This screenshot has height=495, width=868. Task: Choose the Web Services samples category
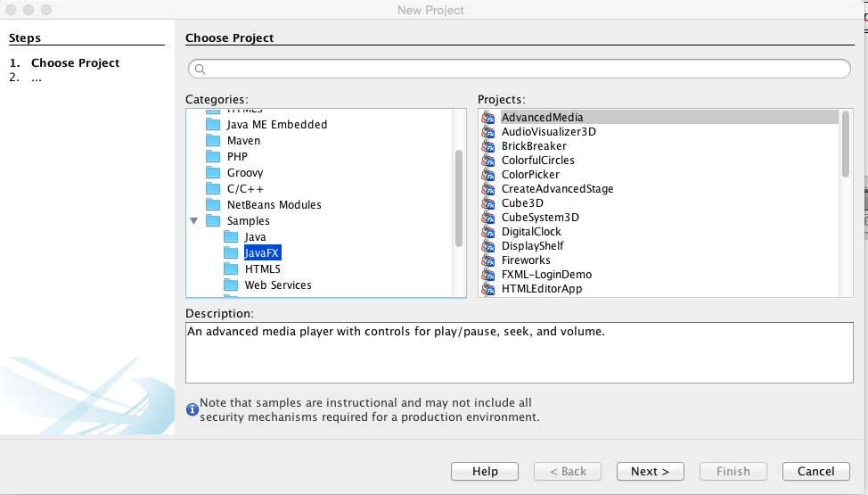click(x=278, y=285)
